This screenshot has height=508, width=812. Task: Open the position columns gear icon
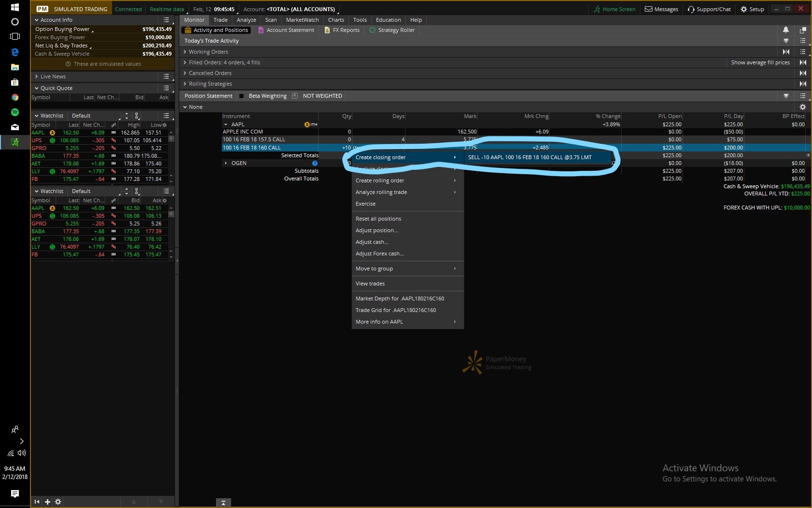click(803, 107)
